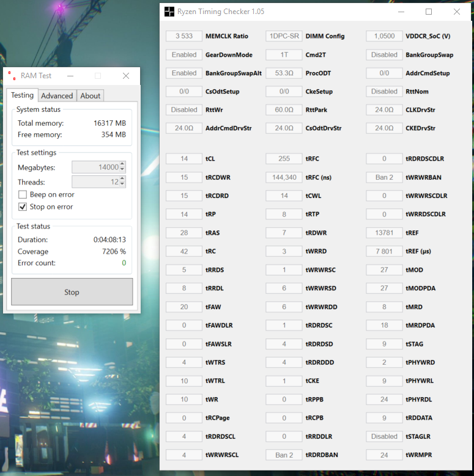Click the tMRDPDA value 18
Screen dimensions: 474x476
pos(384,326)
